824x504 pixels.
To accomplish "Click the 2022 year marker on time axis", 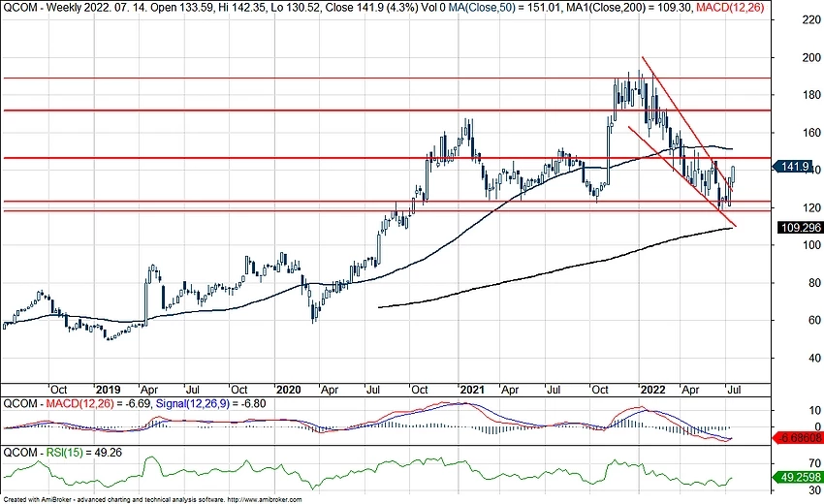I will tap(654, 389).
